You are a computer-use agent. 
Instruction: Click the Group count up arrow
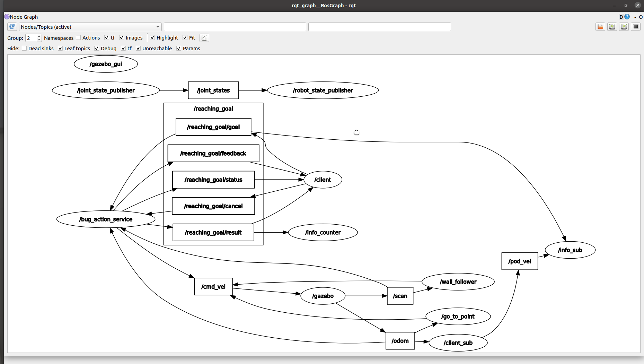coord(39,36)
